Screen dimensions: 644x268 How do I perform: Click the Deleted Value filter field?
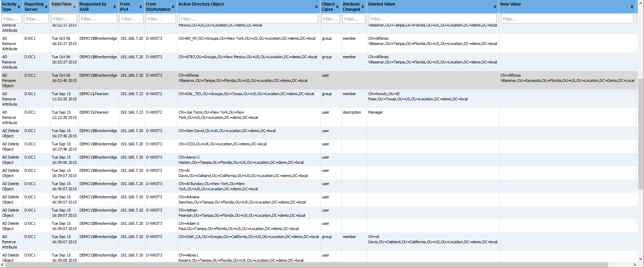coord(432,19)
